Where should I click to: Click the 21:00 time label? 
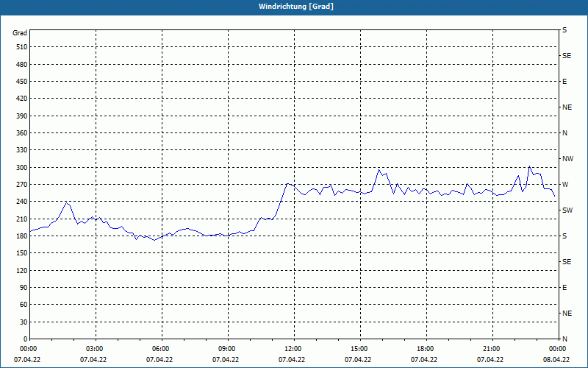[492, 349]
